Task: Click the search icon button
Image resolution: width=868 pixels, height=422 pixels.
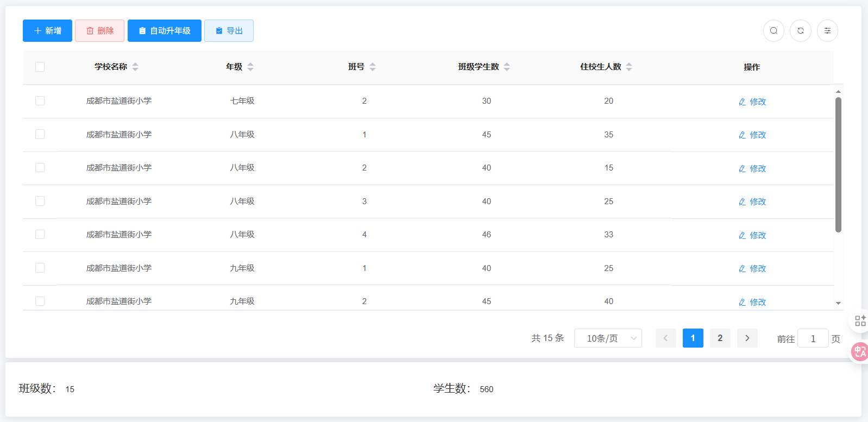Action: pos(773,31)
